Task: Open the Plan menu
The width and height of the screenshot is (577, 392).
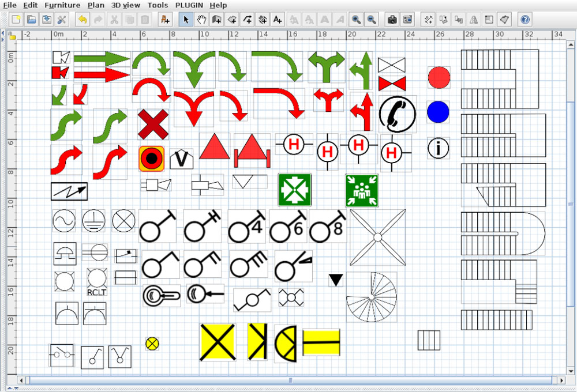Action: pyautogui.click(x=96, y=5)
